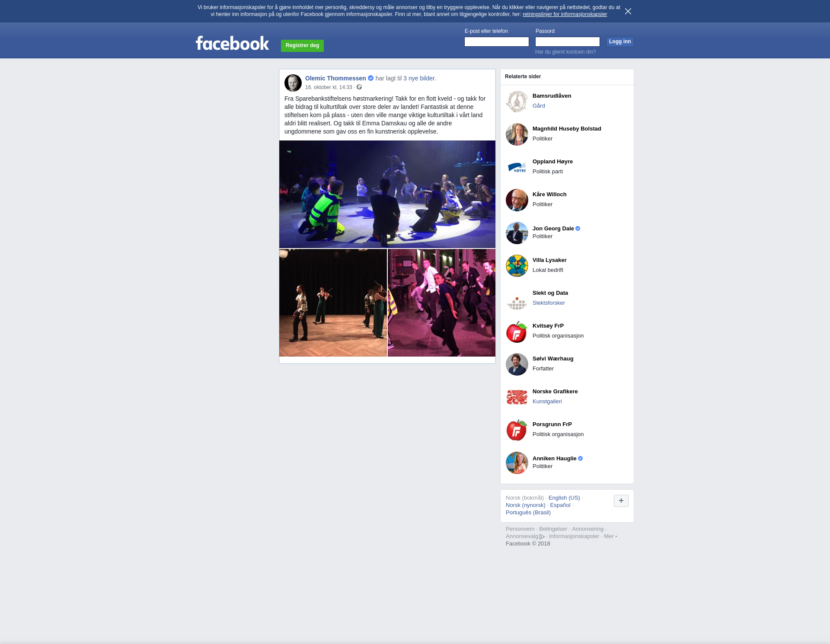830x644 pixels.
Task: Open the Informasjonskapsler footer link
Action: point(574,536)
